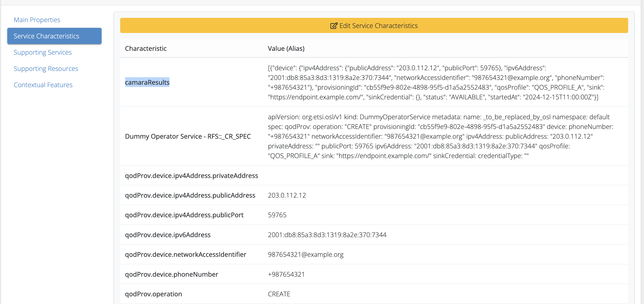Click the 203.0.112.12 public address value
644x304 pixels.
click(287, 195)
